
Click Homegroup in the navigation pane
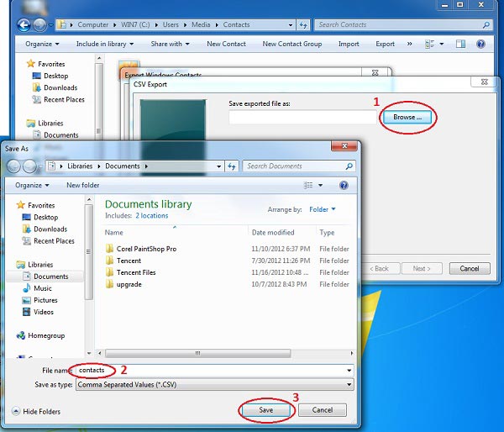(49, 335)
